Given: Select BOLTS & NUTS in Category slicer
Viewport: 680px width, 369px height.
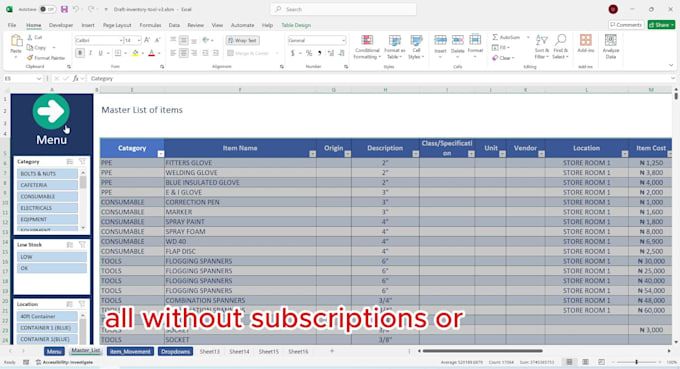Looking at the screenshot, I should 47,173.
